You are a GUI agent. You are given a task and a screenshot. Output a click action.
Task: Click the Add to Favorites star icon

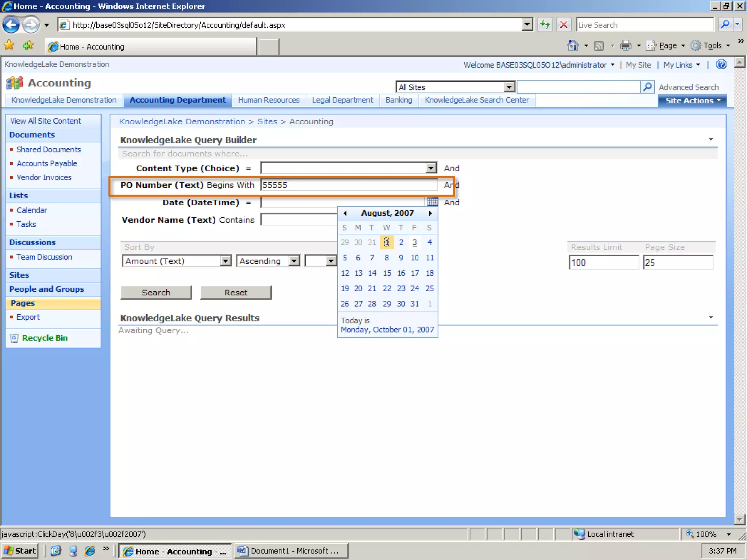click(x=28, y=46)
